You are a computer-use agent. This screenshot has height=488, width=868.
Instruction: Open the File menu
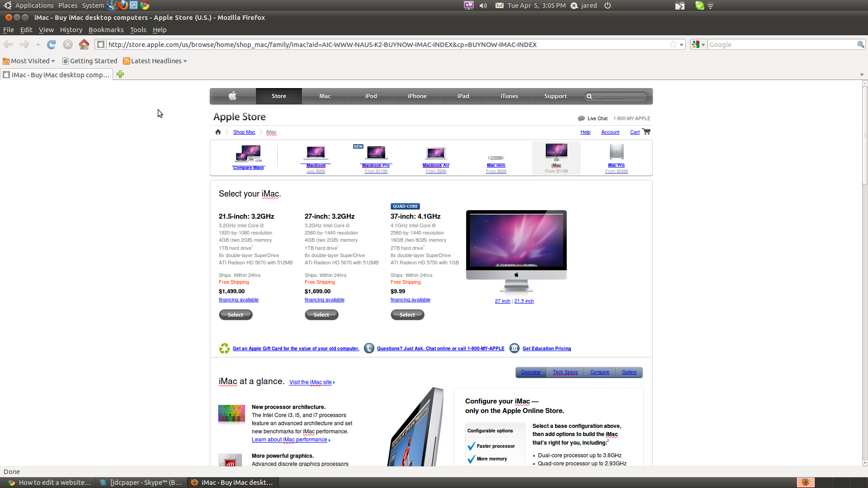9,30
